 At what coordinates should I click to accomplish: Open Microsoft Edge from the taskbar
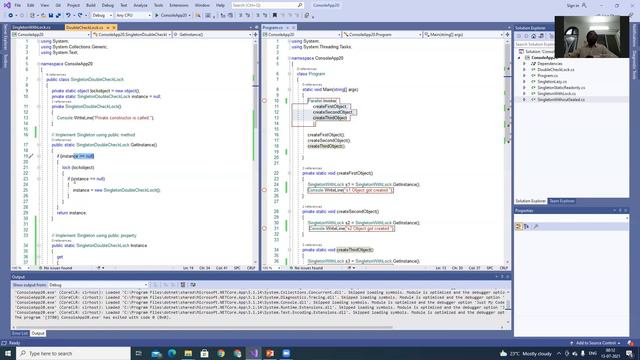[x=172, y=353]
